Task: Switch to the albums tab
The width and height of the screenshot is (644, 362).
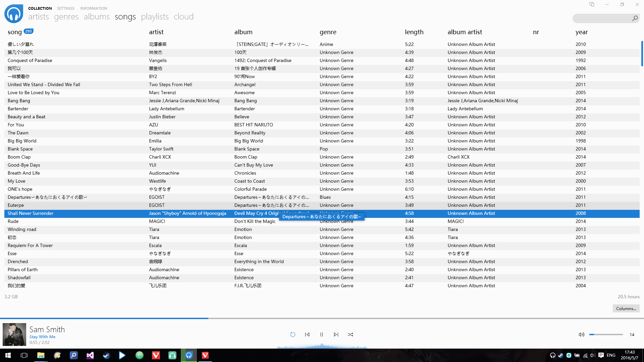Action: pos(97,17)
